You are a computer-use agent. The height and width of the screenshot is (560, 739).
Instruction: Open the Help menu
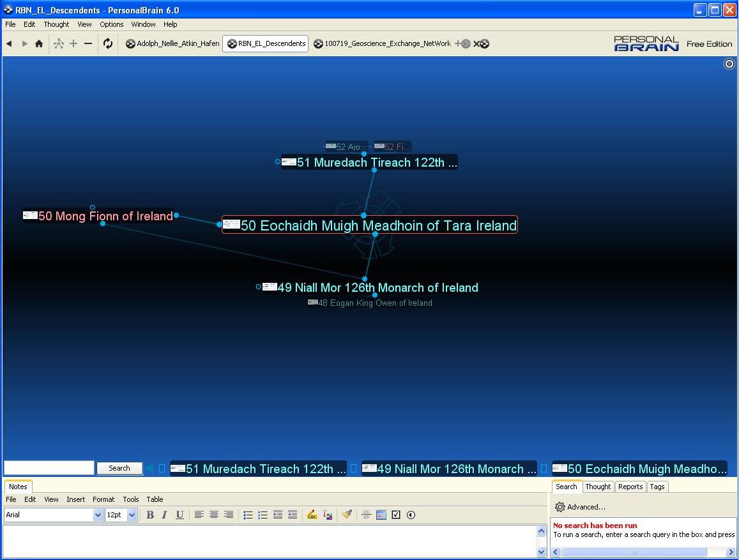(171, 24)
